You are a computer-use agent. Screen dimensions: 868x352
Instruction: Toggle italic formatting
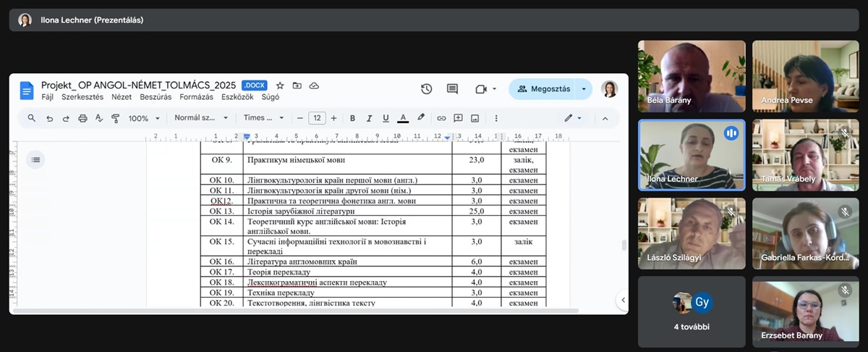[x=369, y=118]
